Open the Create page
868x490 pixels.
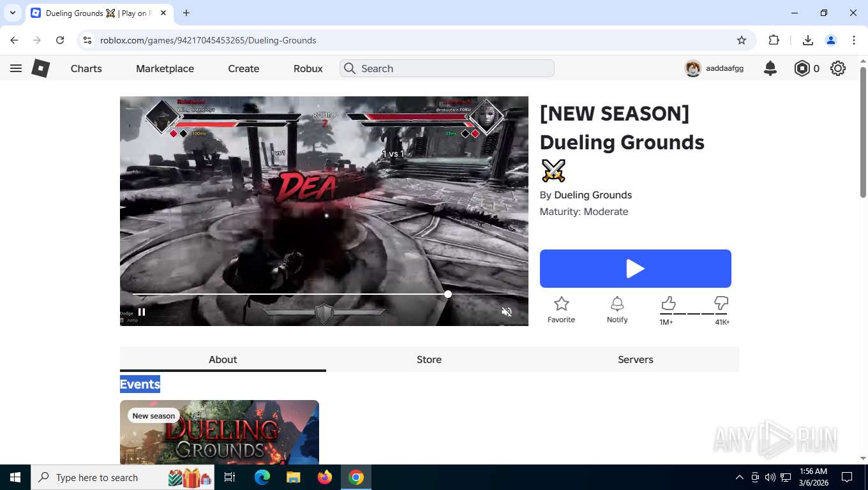pos(244,68)
